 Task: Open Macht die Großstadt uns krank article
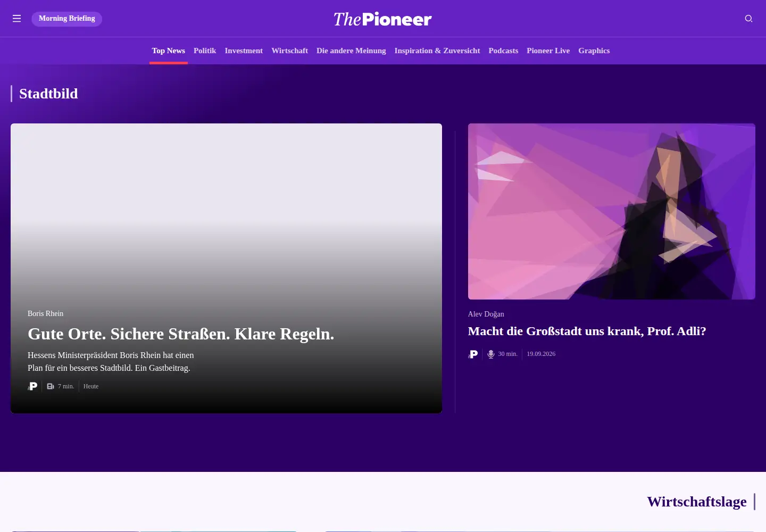tap(587, 331)
